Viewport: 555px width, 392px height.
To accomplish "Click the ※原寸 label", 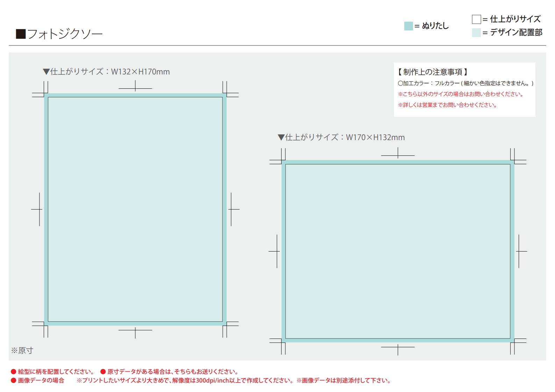I will (22, 350).
